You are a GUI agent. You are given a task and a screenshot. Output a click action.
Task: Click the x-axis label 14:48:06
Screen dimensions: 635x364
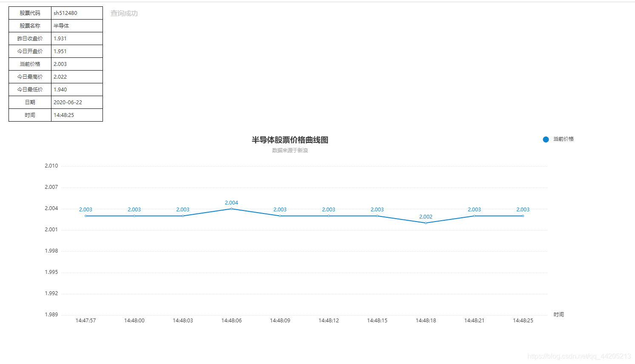[x=231, y=321]
